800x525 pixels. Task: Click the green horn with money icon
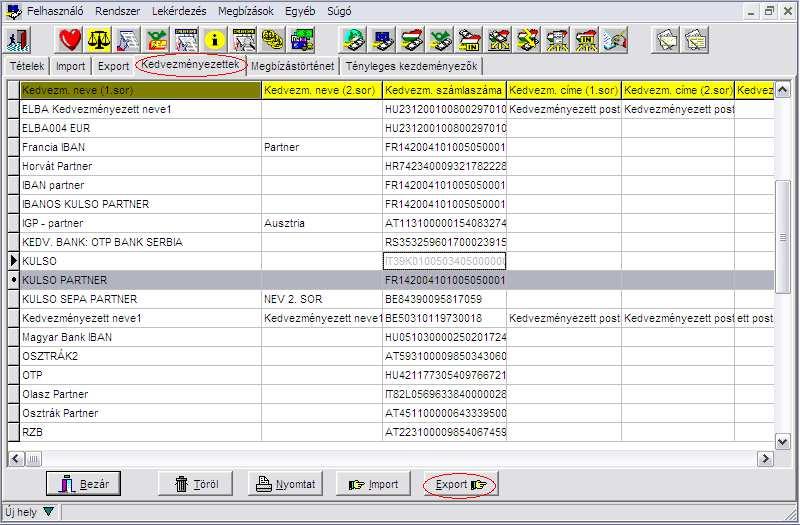pos(441,40)
